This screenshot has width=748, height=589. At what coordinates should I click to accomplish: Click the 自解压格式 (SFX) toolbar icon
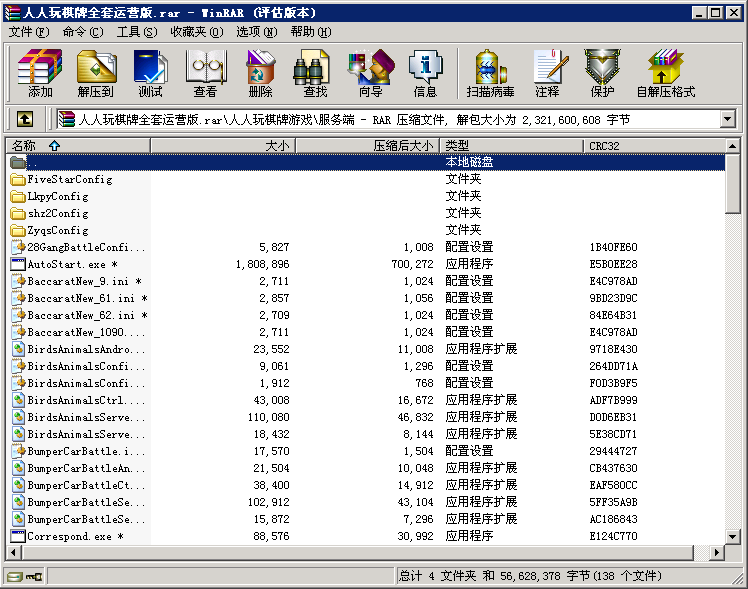(665, 73)
